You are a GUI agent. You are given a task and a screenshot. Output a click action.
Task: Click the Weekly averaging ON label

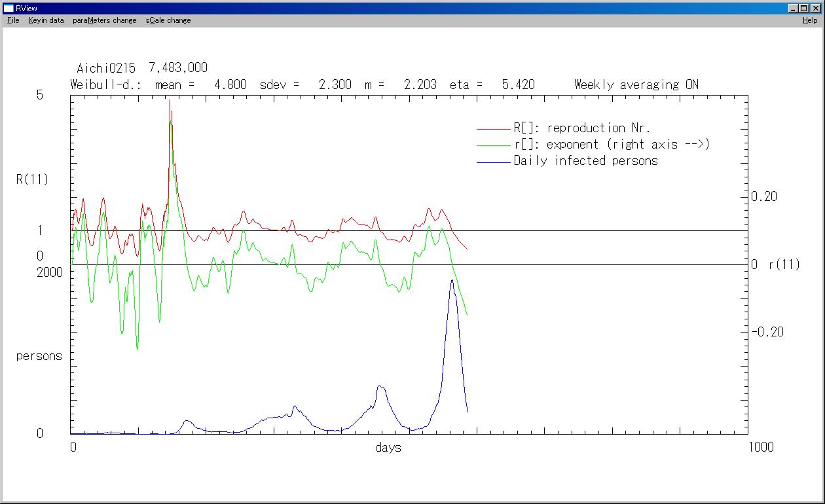tap(636, 84)
